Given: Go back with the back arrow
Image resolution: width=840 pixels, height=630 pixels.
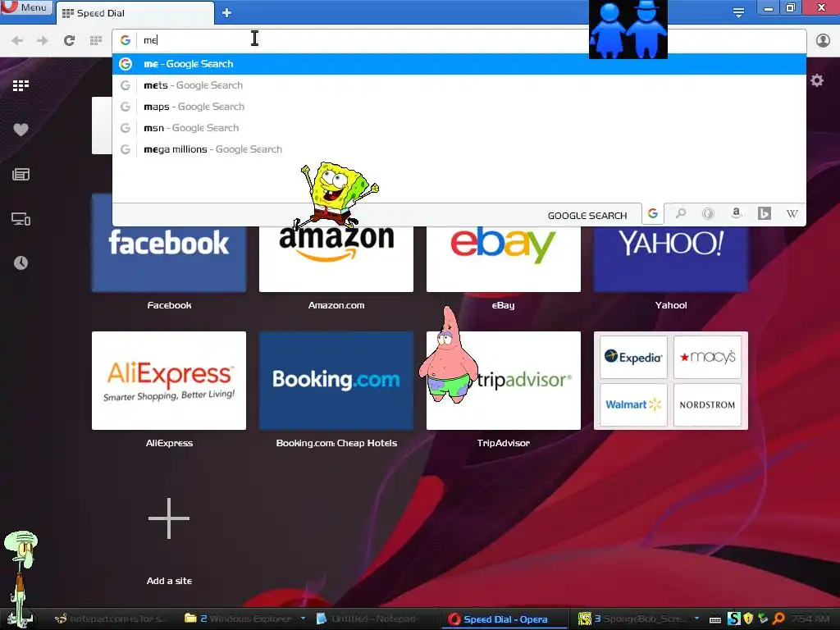Looking at the screenshot, I should (x=17, y=40).
